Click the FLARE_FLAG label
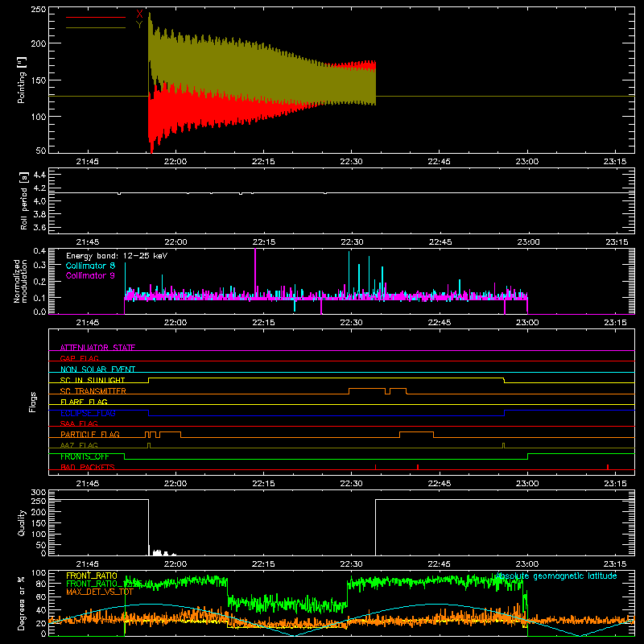 [x=84, y=402]
